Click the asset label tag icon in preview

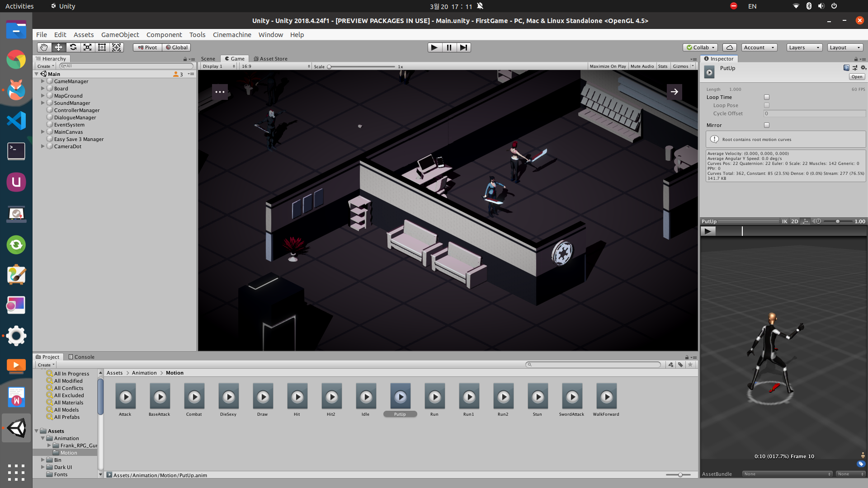(861, 464)
